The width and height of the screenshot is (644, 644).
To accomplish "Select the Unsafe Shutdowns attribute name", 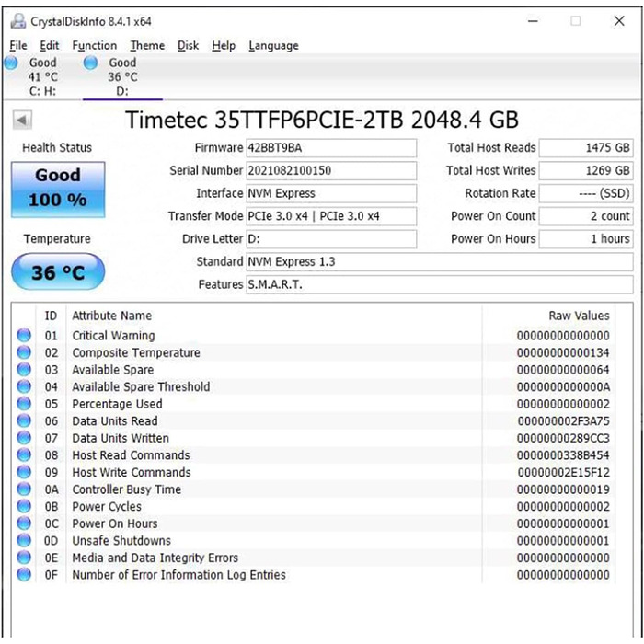I will click(121, 541).
